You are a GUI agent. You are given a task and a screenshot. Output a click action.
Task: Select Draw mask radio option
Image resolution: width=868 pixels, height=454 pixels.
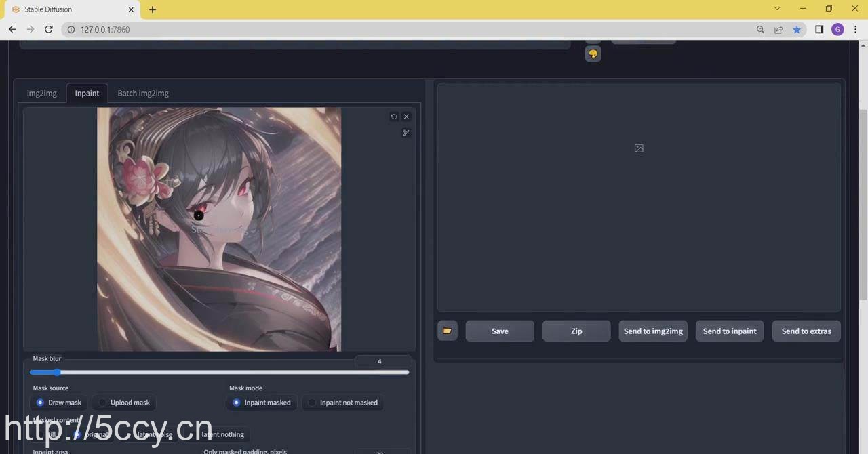pos(41,403)
